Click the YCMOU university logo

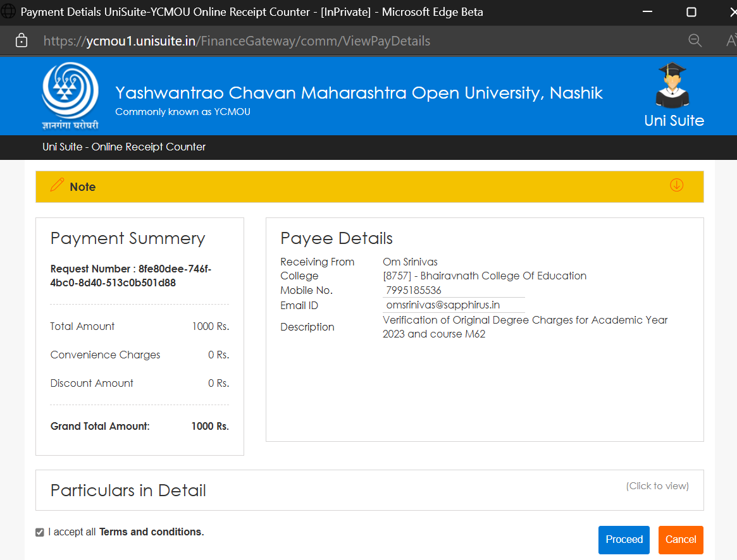tap(70, 95)
